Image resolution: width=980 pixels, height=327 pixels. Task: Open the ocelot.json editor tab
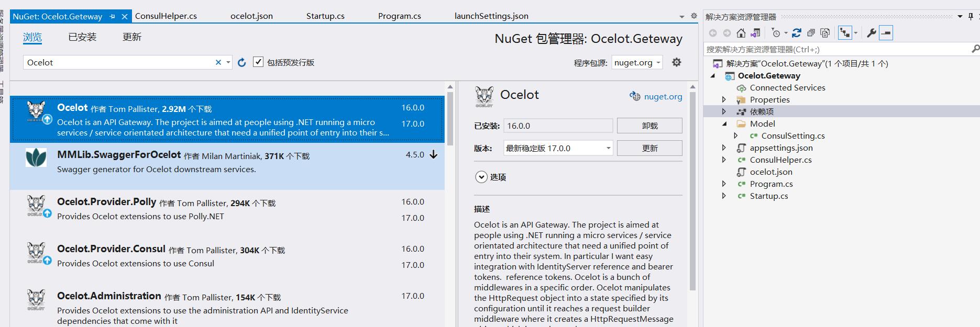click(x=251, y=16)
